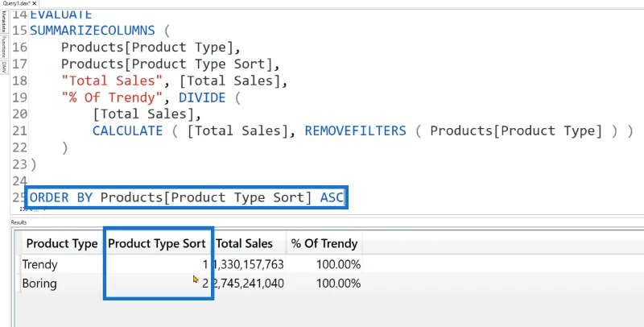Viewport: 644px width, 327px height.
Task: Click line number 22 in the gutter
Action: [19, 147]
